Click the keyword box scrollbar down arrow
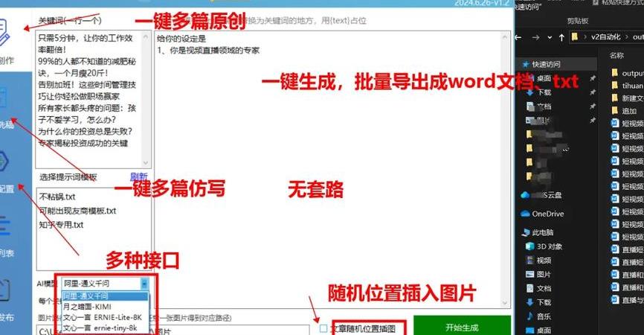This screenshot has width=644, height=335. pyautogui.click(x=146, y=163)
